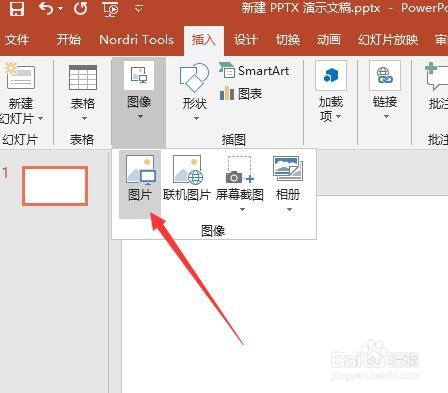Click the 链接 link icon
448x393 pixels.
(x=385, y=76)
